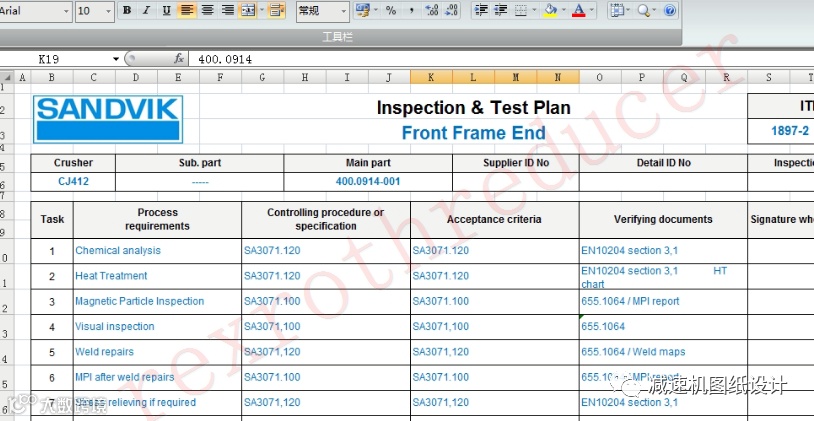Click the fx insert function button
Viewport: 814px width, 421px height.
coord(179,59)
